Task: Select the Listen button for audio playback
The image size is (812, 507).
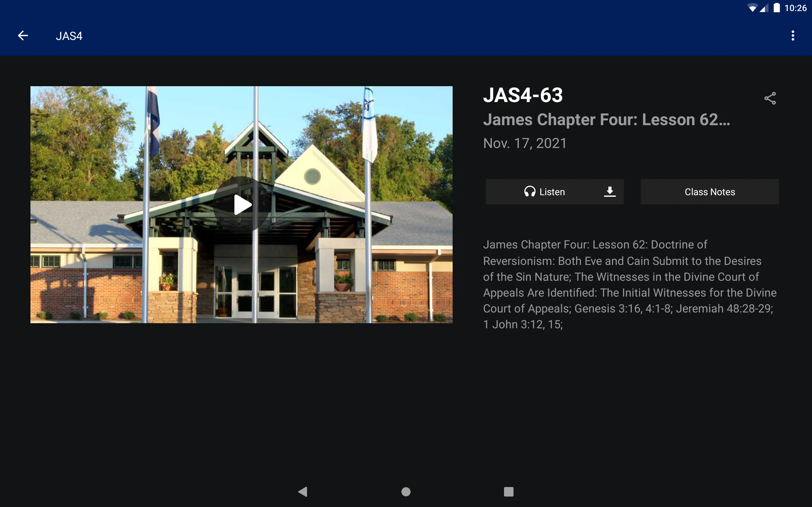Action: (544, 192)
